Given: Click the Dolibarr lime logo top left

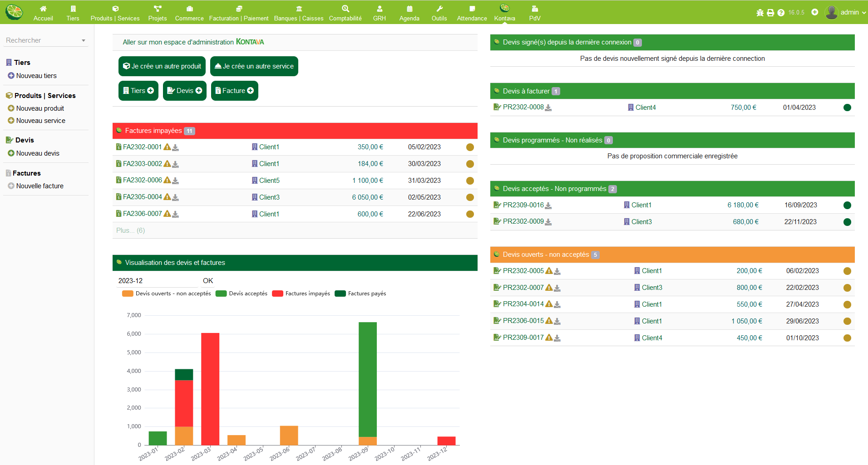Looking at the screenshot, I should point(14,12).
